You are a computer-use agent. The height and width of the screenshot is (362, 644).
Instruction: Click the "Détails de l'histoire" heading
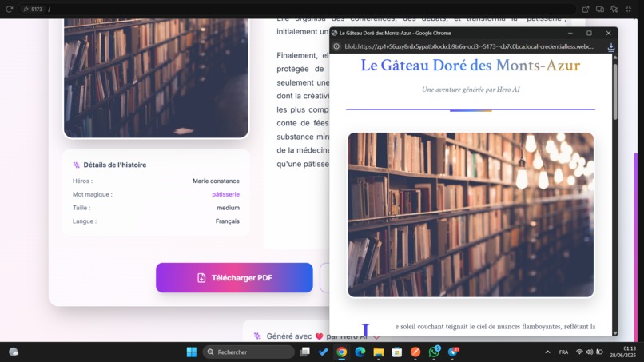click(x=115, y=165)
